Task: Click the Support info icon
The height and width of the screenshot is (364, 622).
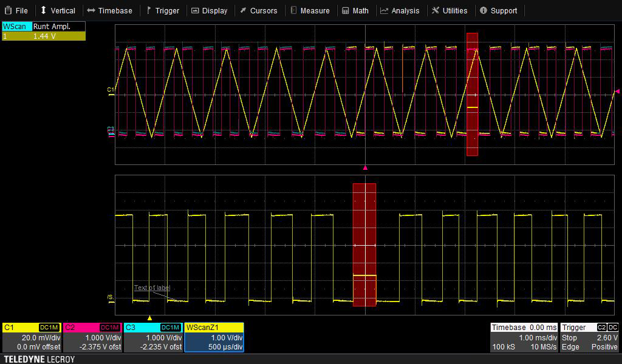Action: click(x=484, y=10)
